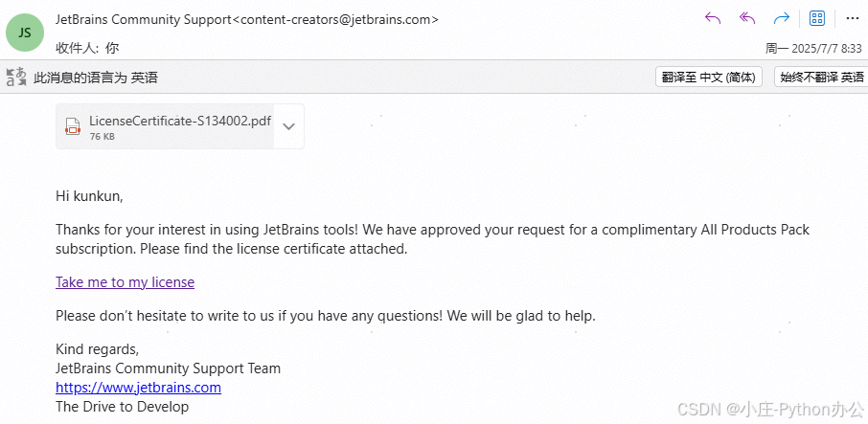Image resolution: width=868 pixels, height=424 pixels.
Task: Click the Hi kunkun greeting text
Action: 89,196
